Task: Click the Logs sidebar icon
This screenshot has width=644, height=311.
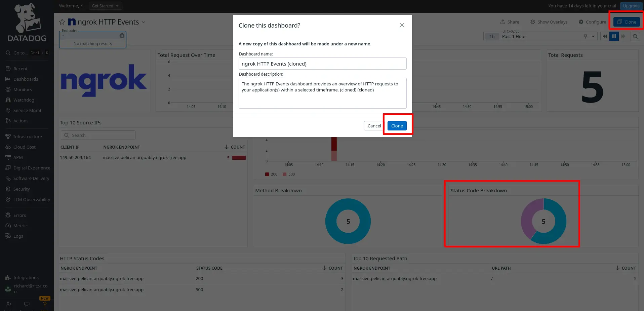Action: 8,236
